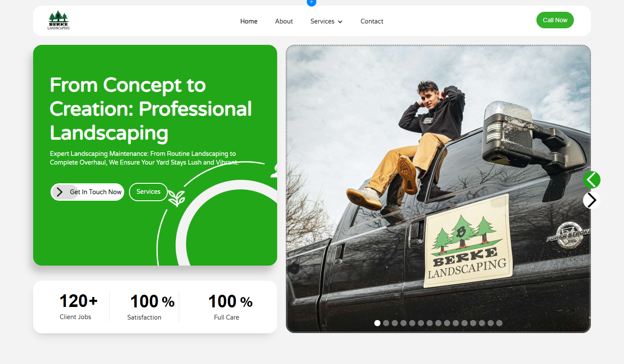
Task: Click the 100% figure above Full Care
Action: 230,301
